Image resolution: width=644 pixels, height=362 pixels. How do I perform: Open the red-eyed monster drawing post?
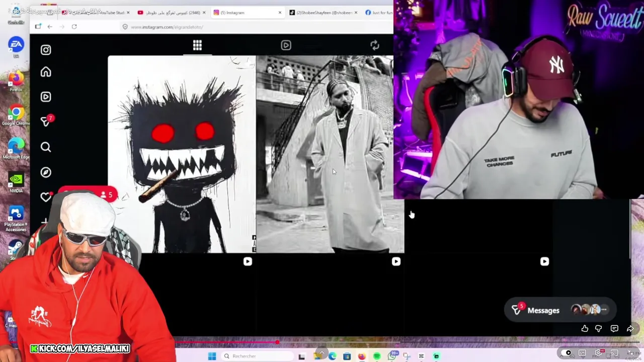tap(182, 154)
